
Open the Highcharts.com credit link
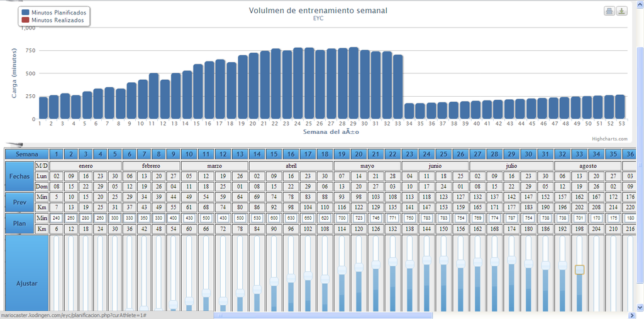609,139
